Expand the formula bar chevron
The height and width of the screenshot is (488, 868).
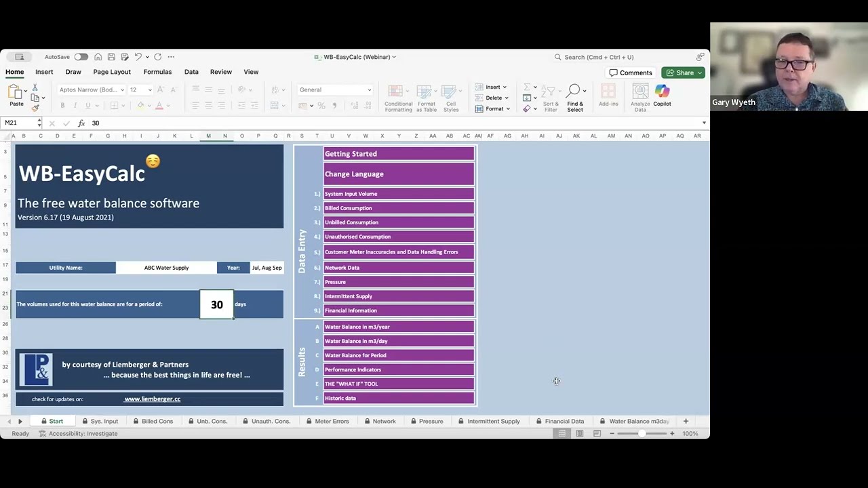click(704, 123)
